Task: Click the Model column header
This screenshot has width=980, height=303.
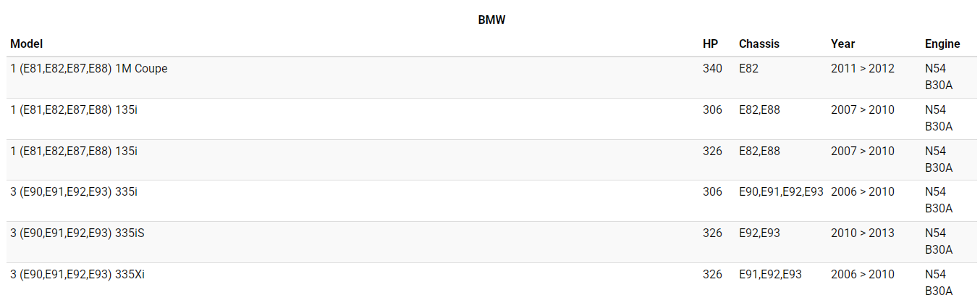Action: click(27, 43)
